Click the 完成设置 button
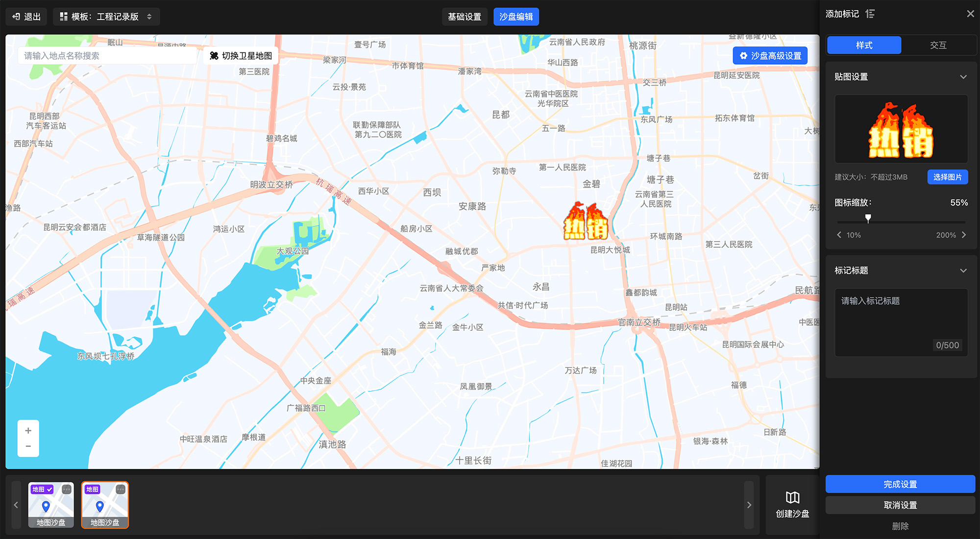The height and width of the screenshot is (539, 980). [900, 484]
